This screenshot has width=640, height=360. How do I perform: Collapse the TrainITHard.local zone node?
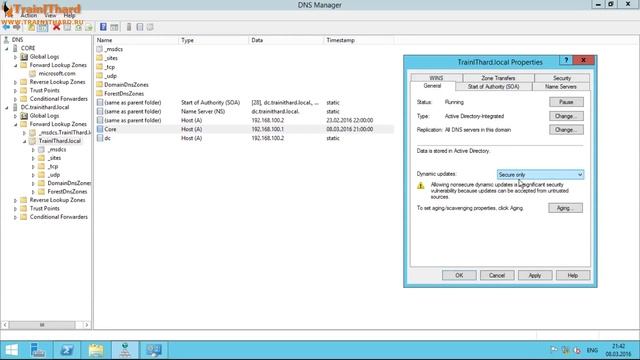[24, 141]
